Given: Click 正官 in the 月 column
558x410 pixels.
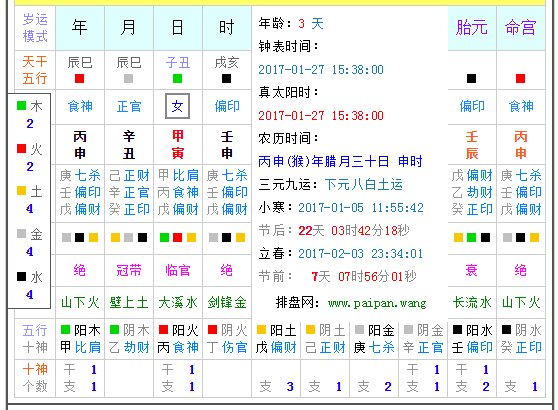Looking at the screenshot, I should point(129,106).
